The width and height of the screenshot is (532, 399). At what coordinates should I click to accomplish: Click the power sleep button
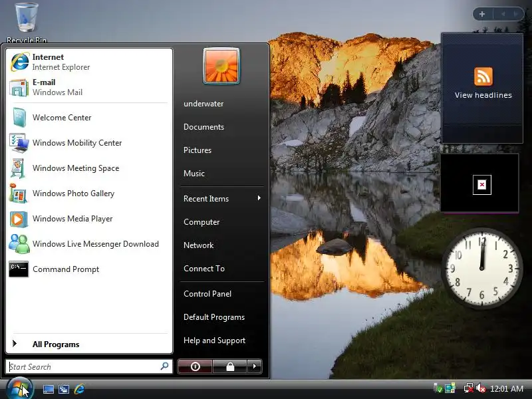click(x=195, y=366)
